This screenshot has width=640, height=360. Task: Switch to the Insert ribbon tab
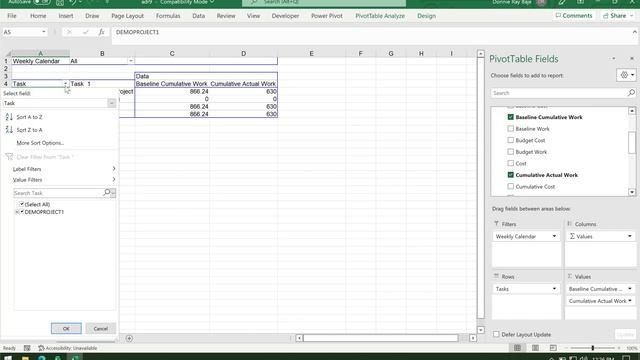[x=66, y=16]
